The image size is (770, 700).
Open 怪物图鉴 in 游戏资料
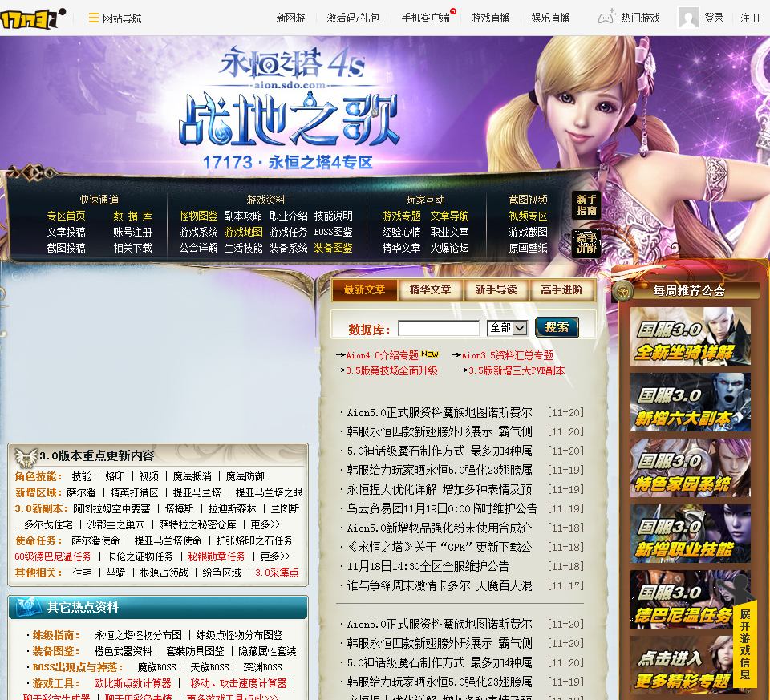198,216
